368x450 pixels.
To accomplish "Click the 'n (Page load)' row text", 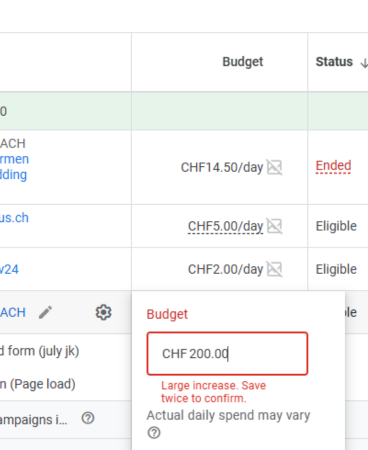I will 37,384.
